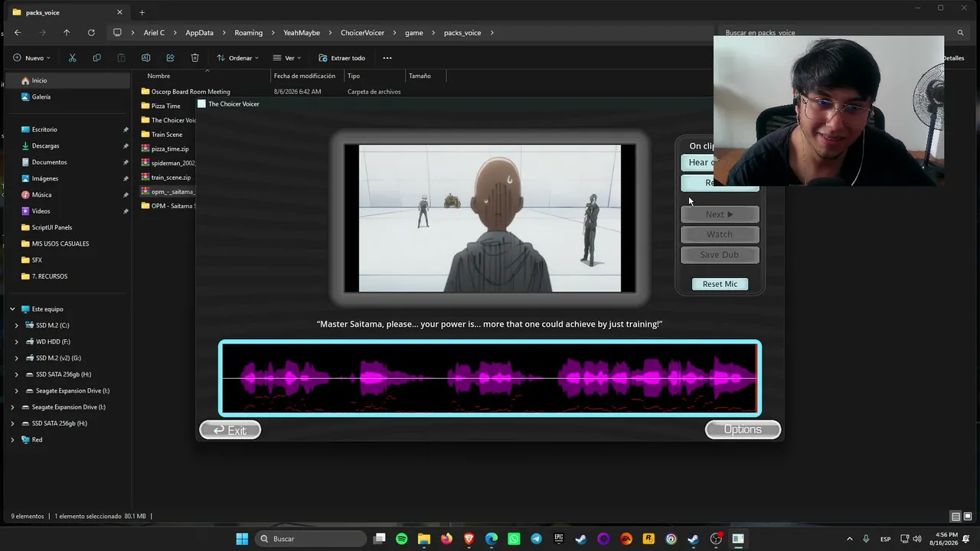The height and width of the screenshot is (551, 980).
Task: Select Galería in the navigation pane
Action: [41, 97]
